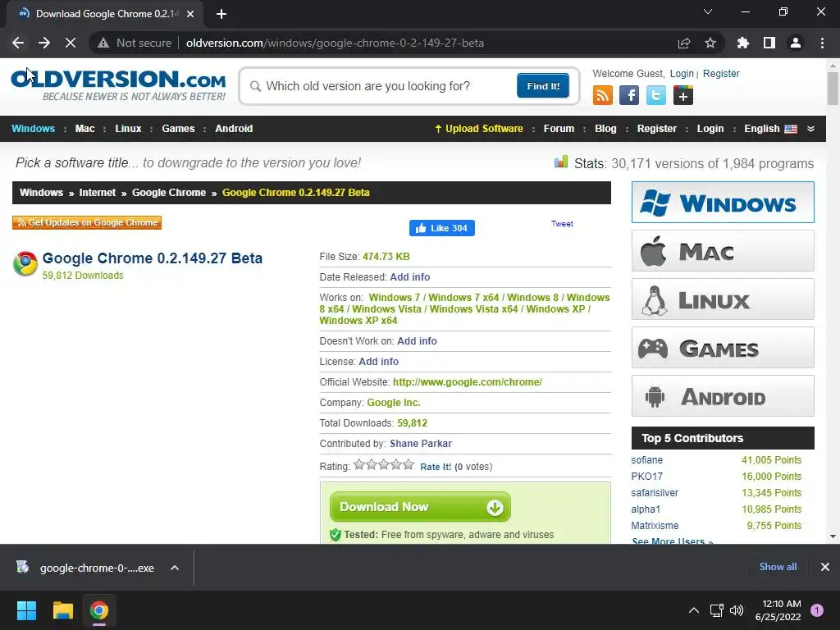Stop loading the page

coord(71,43)
